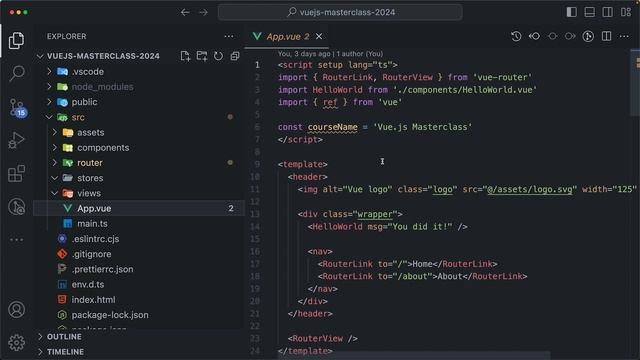Image resolution: width=640 pixels, height=360 pixels.
Task: Follow the @/assets/logo.svg path link
Action: tap(530, 189)
